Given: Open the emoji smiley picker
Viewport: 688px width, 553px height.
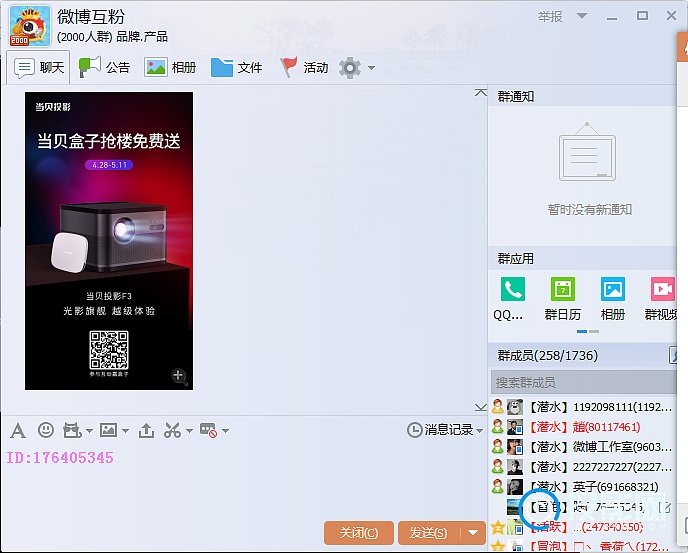Looking at the screenshot, I should pos(45,430).
